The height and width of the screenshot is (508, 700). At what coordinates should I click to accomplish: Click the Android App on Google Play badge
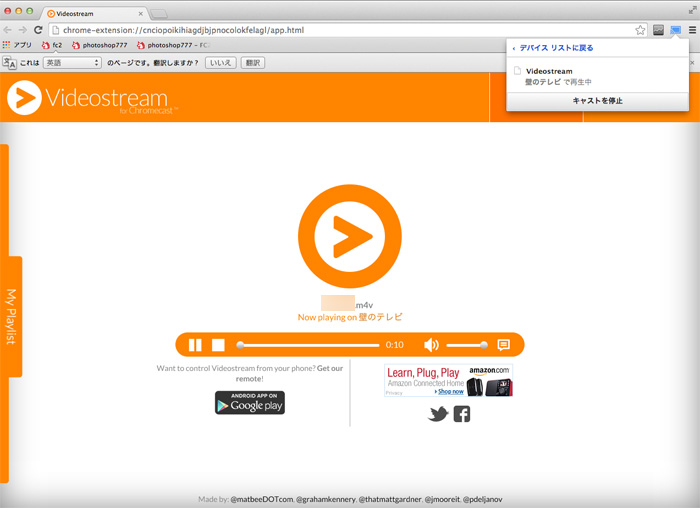coord(250,402)
